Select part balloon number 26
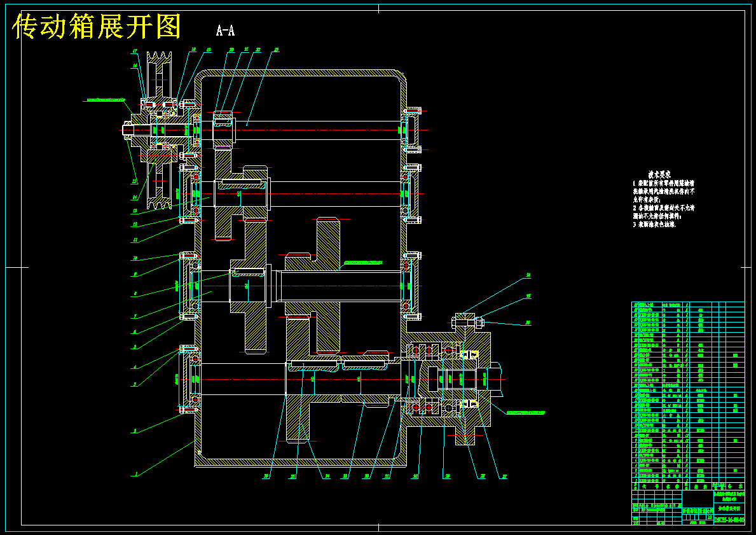 tap(528, 323)
